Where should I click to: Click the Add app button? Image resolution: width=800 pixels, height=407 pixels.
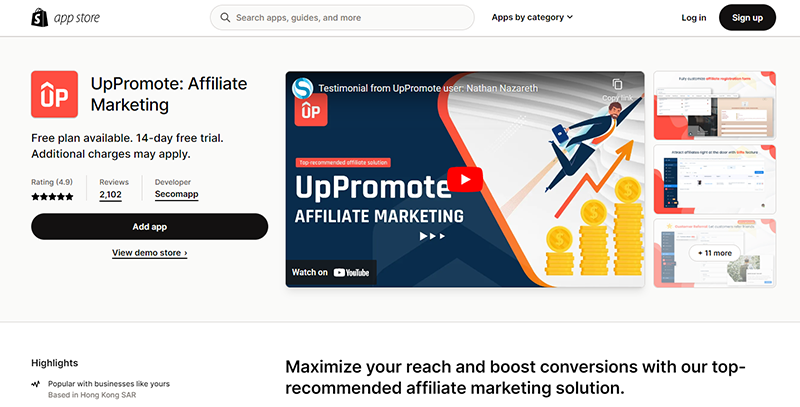point(149,227)
